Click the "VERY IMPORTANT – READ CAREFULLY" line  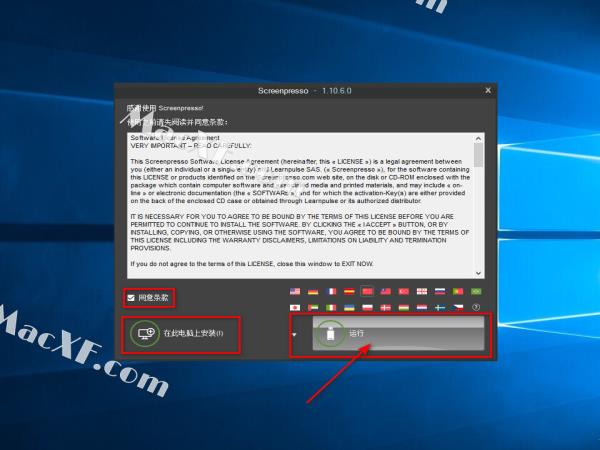pyautogui.click(x=191, y=146)
